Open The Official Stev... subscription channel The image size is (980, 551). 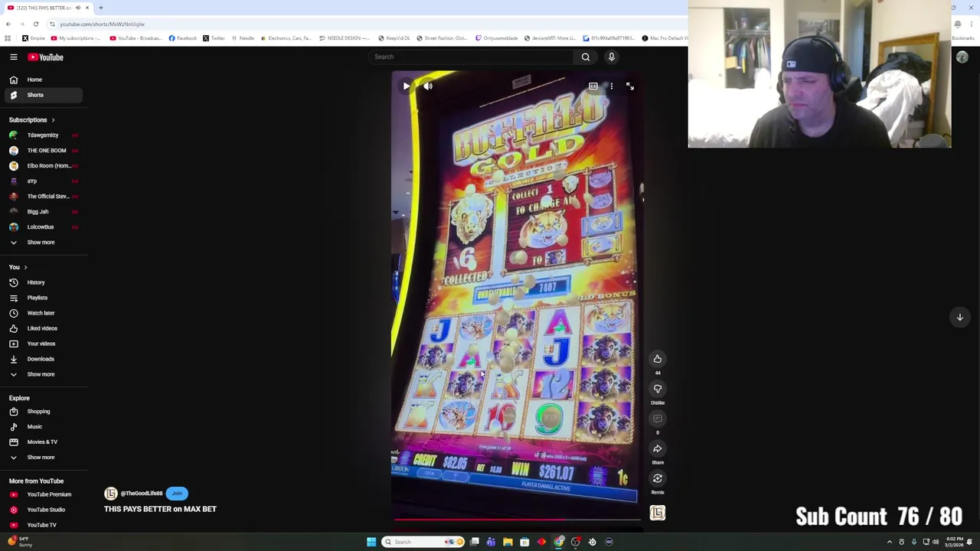[42, 197]
